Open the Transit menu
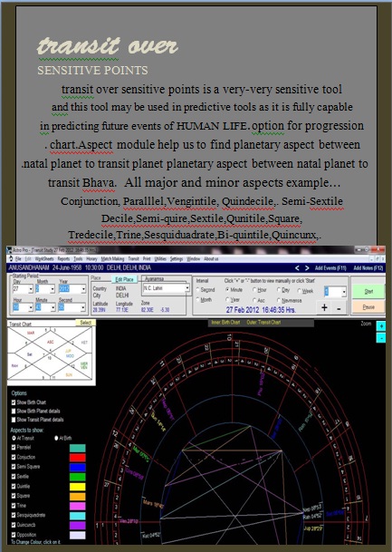The width and height of the screenshot is (392, 552). 133,258
